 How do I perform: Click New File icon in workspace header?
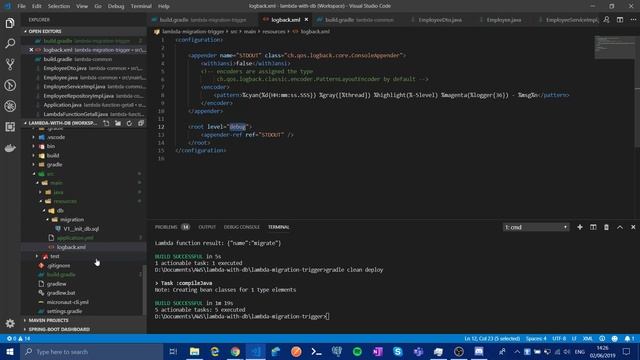tap(106, 123)
